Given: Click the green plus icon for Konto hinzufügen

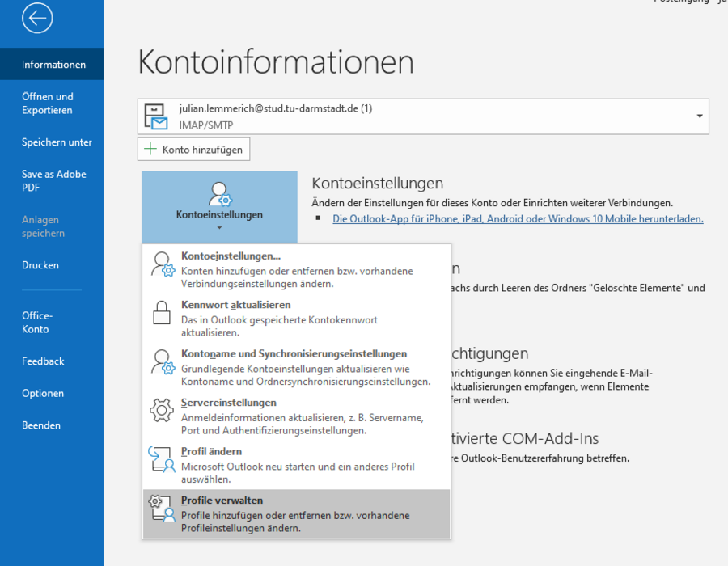Looking at the screenshot, I should 150,149.
